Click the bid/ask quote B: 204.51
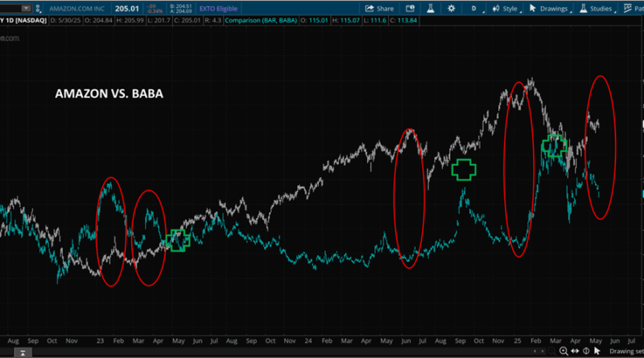This screenshot has width=644, height=358. click(180, 6)
